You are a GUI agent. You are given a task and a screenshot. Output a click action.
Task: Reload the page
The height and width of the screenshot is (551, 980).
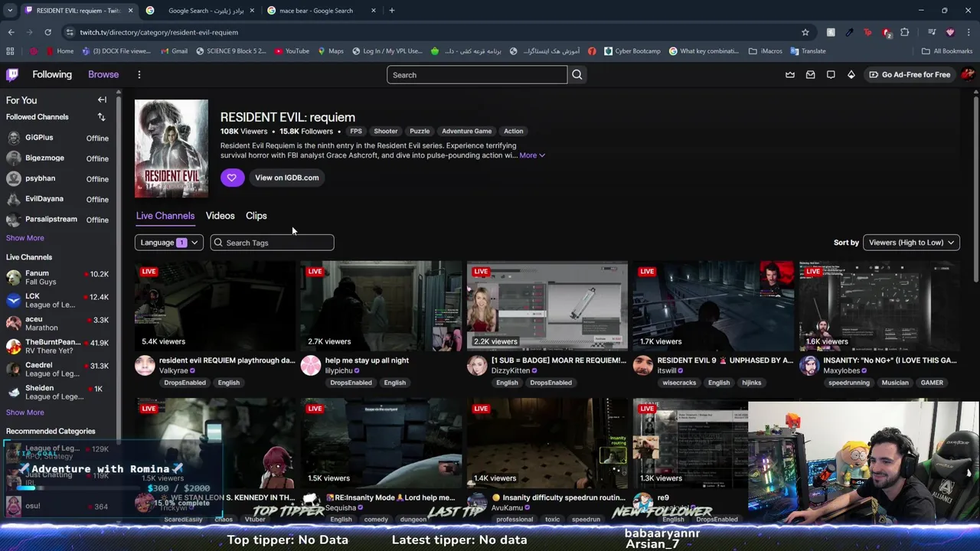[x=47, y=32]
